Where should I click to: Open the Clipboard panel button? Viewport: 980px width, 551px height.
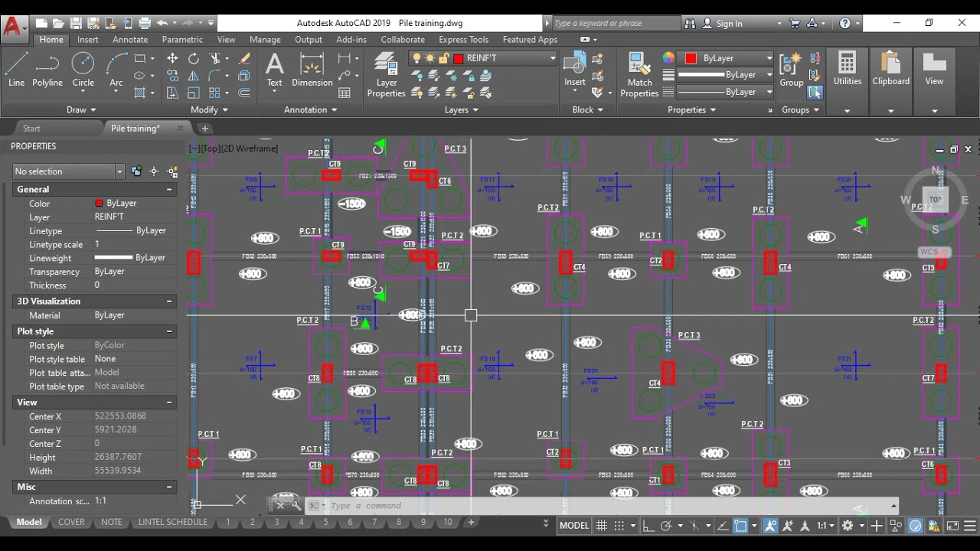point(890,69)
